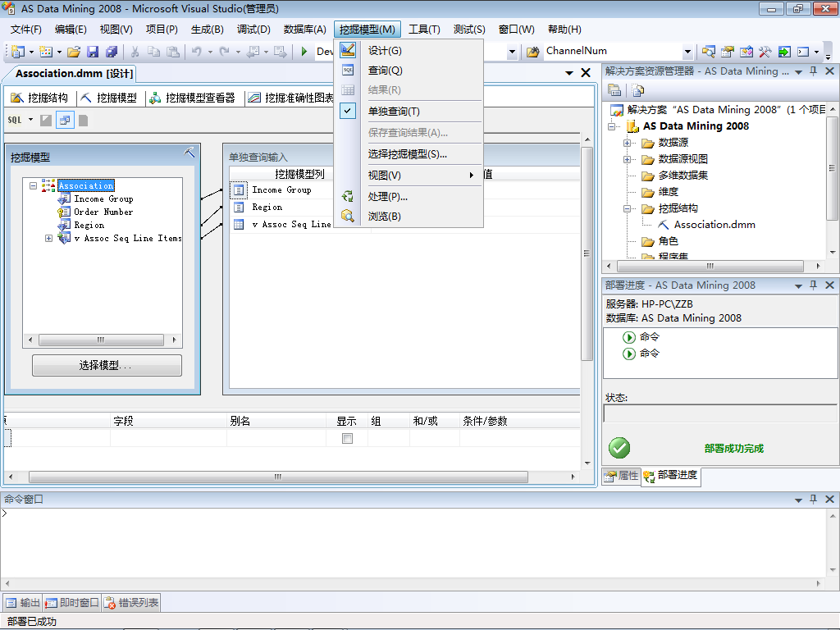Switch to the 挖掘结构 tab
This screenshot has height=630, width=840.
pyautogui.click(x=40, y=98)
